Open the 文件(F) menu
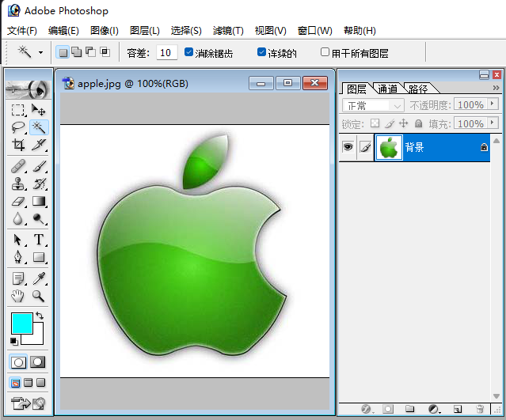Screen dimensions: 506x420 (22, 31)
